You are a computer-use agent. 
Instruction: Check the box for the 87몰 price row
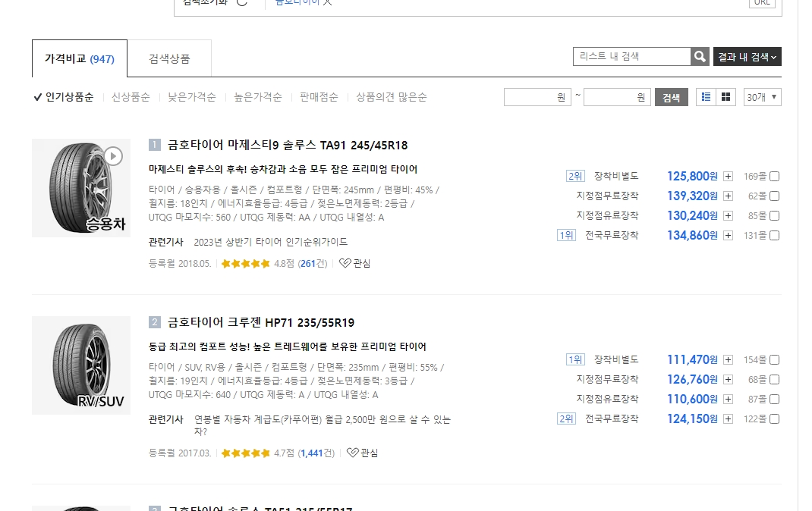pyautogui.click(x=774, y=400)
